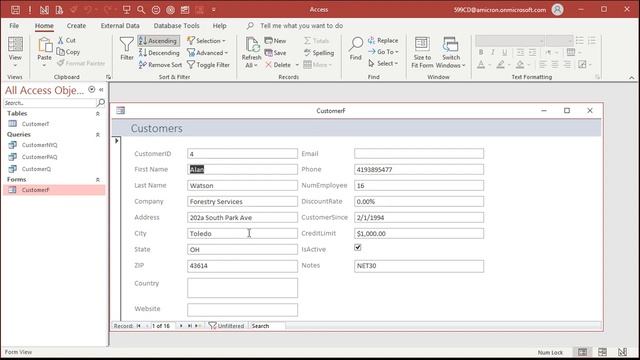Run Spelling check
The height and width of the screenshot is (360, 640).
[319, 53]
